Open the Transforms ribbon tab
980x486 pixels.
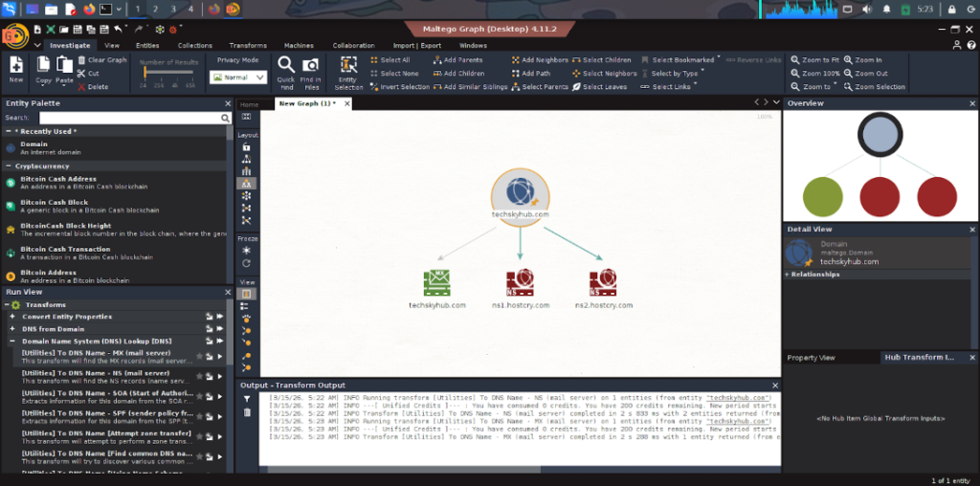pyautogui.click(x=248, y=45)
